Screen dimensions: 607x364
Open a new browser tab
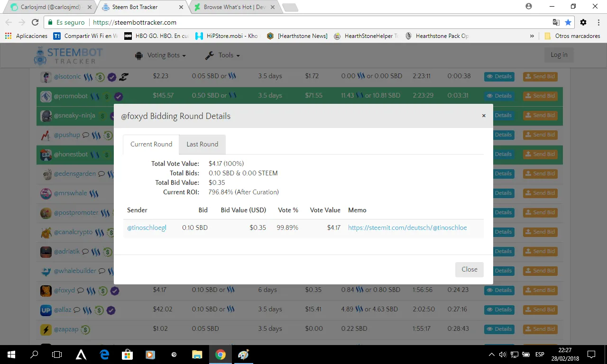point(290,7)
